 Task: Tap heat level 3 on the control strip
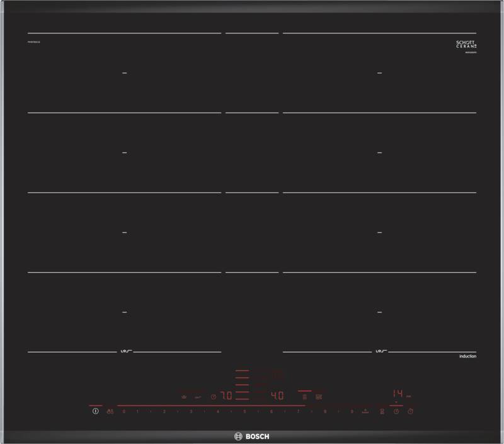pos(191,411)
